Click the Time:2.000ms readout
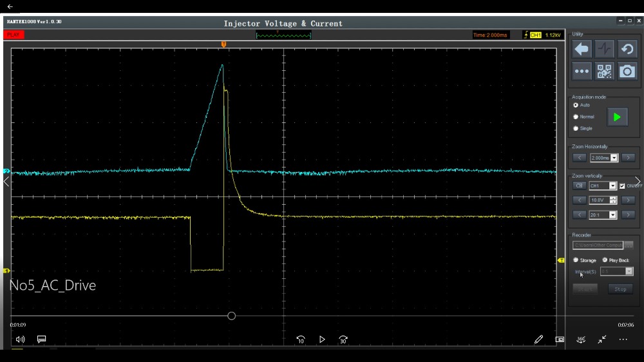The height and width of the screenshot is (362, 644). click(490, 35)
